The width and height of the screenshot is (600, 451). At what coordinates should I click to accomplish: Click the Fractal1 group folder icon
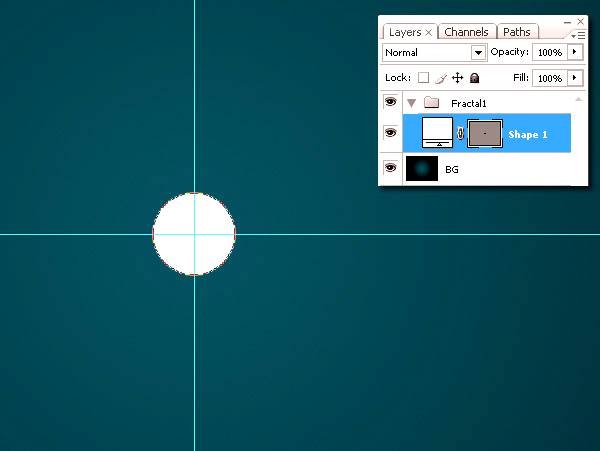click(432, 102)
